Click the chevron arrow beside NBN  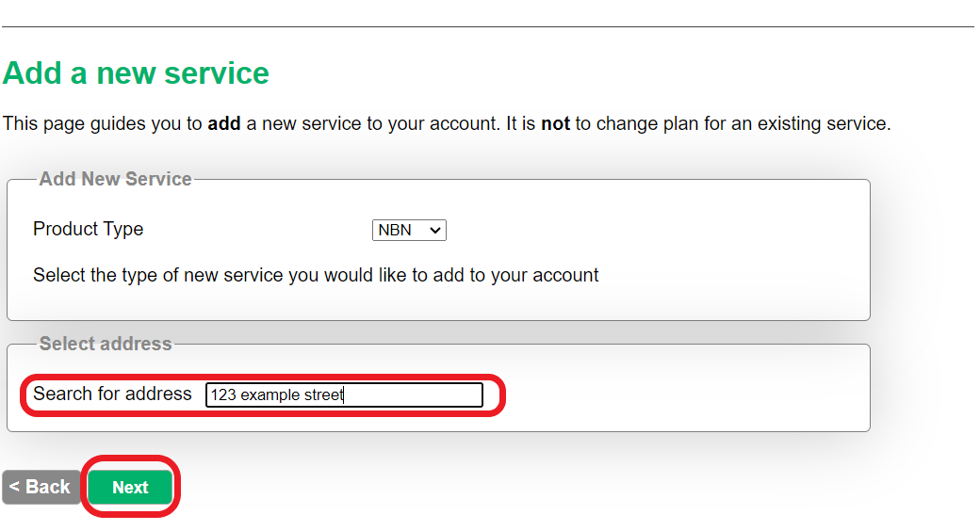click(x=435, y=231)
